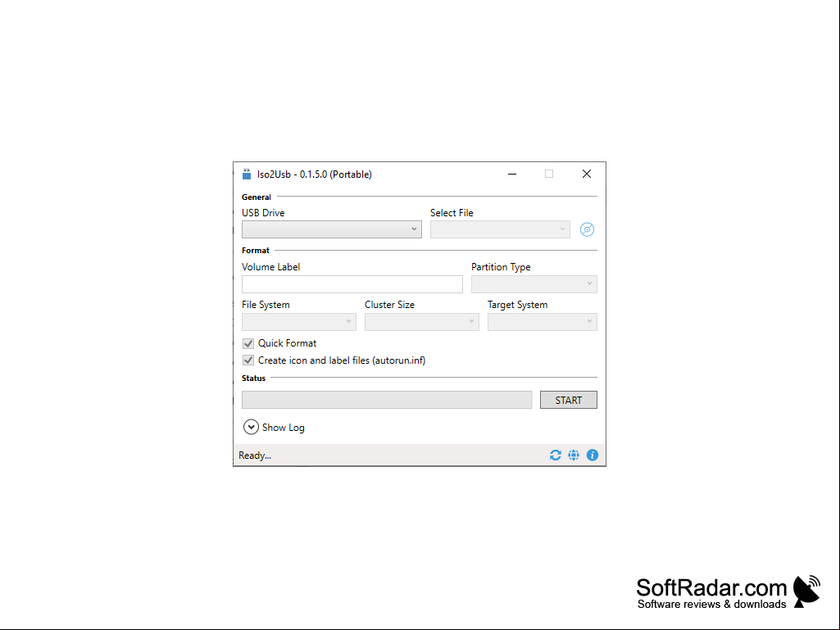The image size is (840, 630).
Task: Open the File System dropdown
Action: point(299,321)
